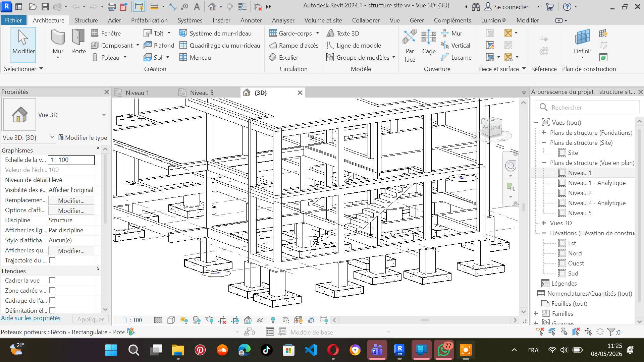644x362 pixels.
Task: Collapse Plans de structure (Site) node
Action: click(x=544, y=142)
